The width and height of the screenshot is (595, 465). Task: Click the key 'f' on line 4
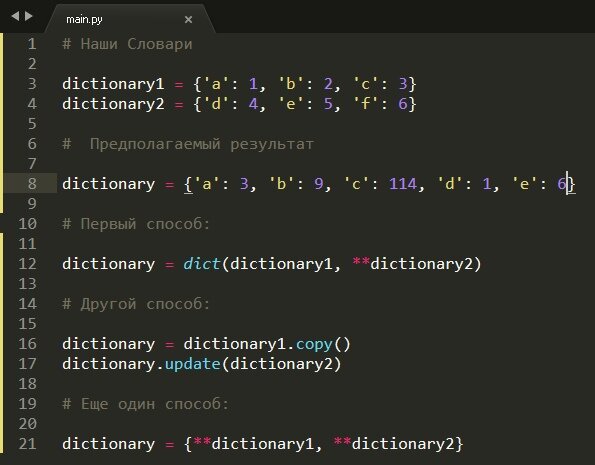point(365,104)
